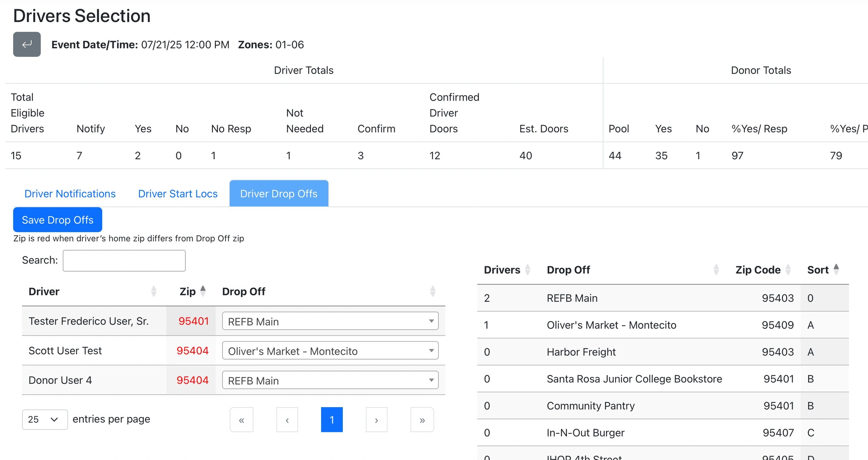Switch to Driver Start Locs tab

[178, 193]
